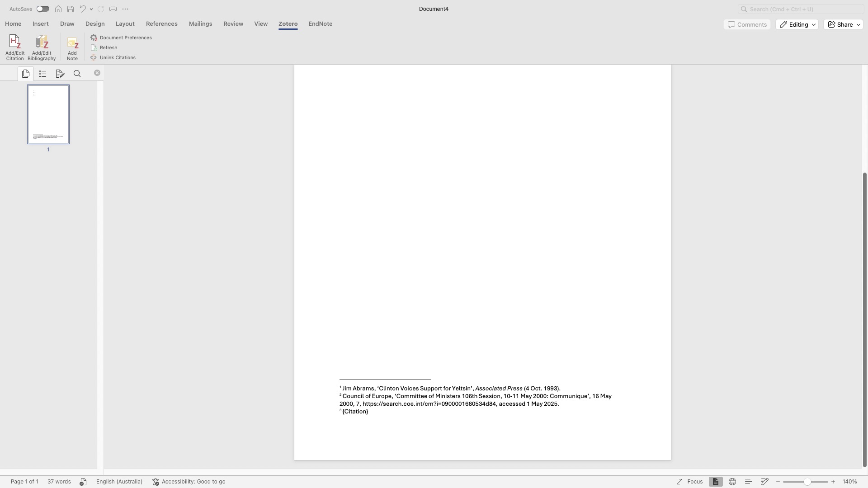
Task: Open the Share dropdown menu
Action: (x=844, y=25)
